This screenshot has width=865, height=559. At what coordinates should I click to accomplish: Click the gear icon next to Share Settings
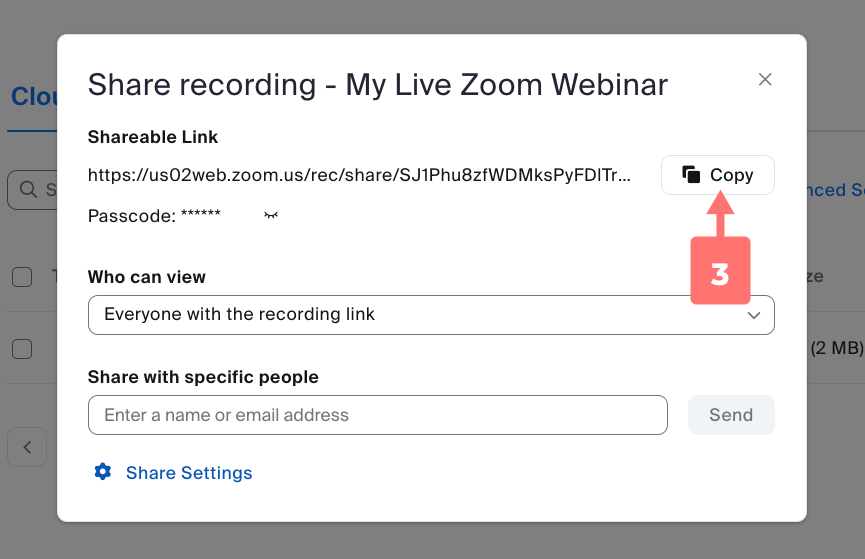pyautogui.click(x=102, y=472)
